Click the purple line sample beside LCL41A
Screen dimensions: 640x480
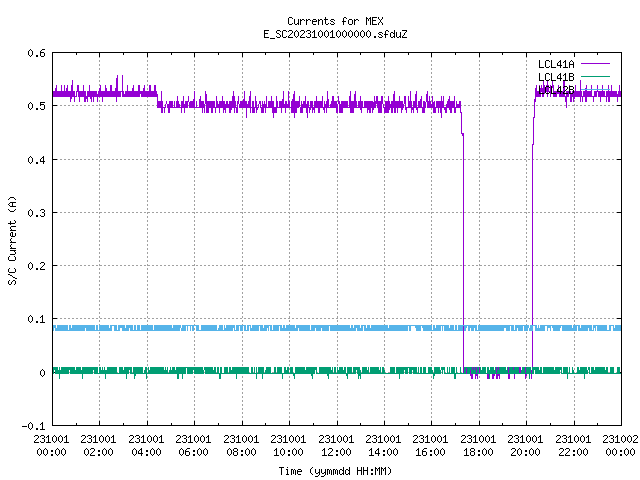tap(595, 64)
